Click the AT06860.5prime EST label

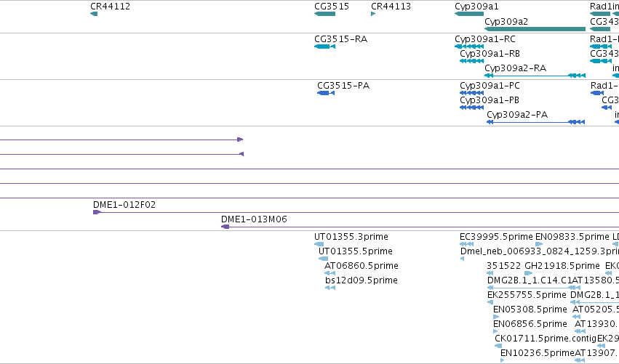coord(362,266)
